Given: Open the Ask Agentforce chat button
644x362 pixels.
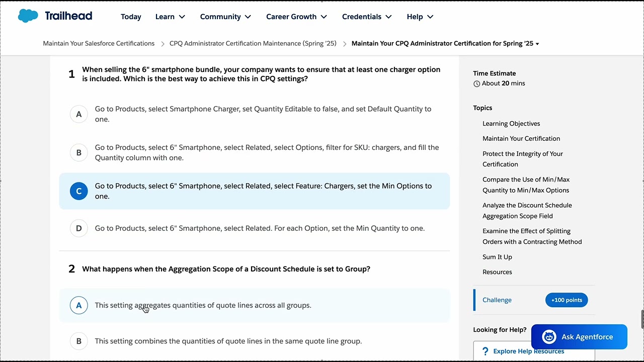Looking at the screenshot, I should (579, 337).
